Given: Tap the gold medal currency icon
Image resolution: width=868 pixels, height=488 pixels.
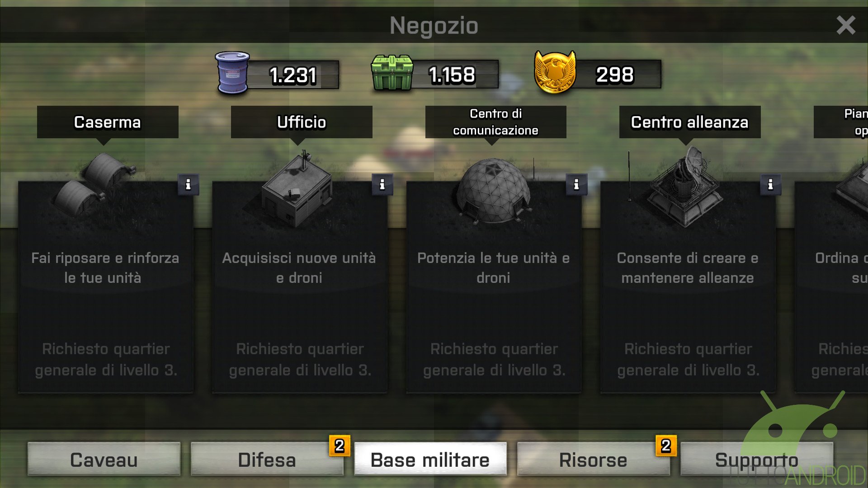Looking at the screenshot, I should (x=555, y=72).
